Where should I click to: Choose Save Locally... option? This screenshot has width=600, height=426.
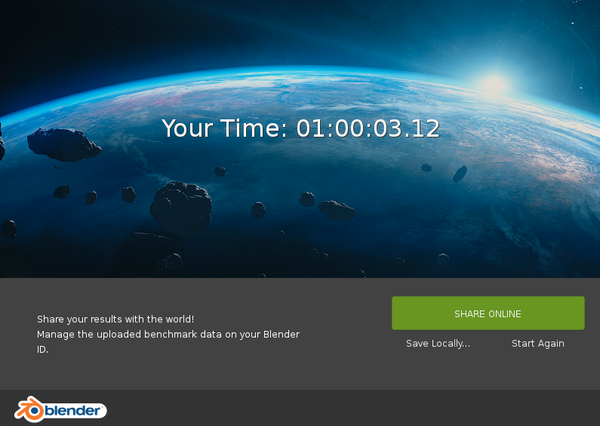[x=438, y=343]
